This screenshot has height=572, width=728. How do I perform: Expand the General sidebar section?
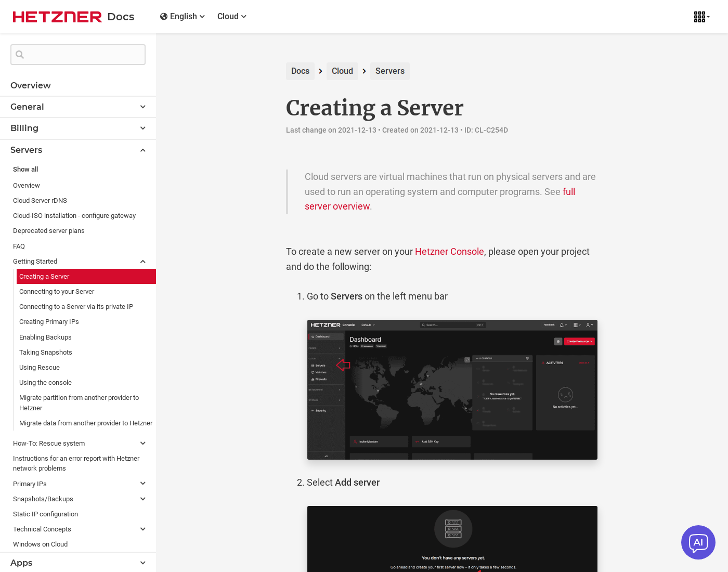(78, 107)
